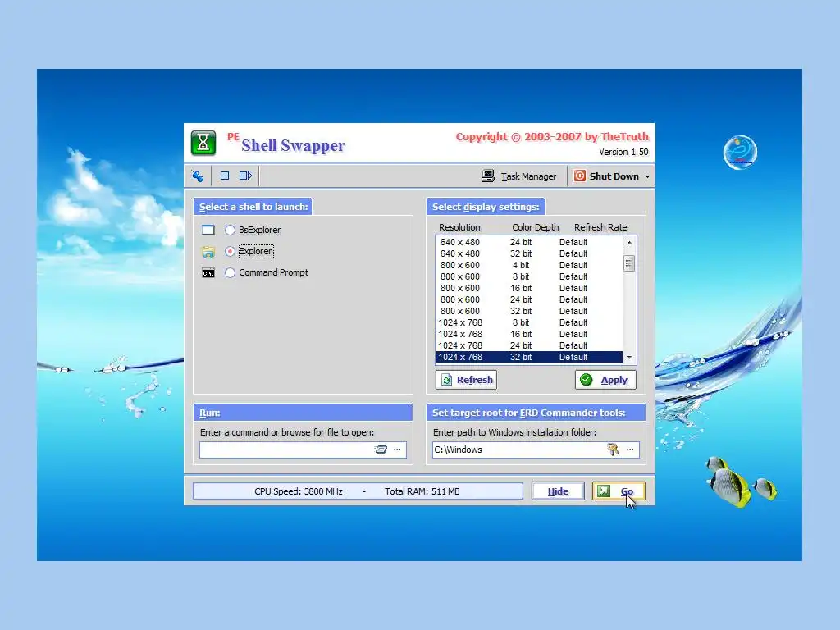Viewport: 840px width, 630px height.
Task: Select the BsExplorer radio button
Action: pos(230,230)
